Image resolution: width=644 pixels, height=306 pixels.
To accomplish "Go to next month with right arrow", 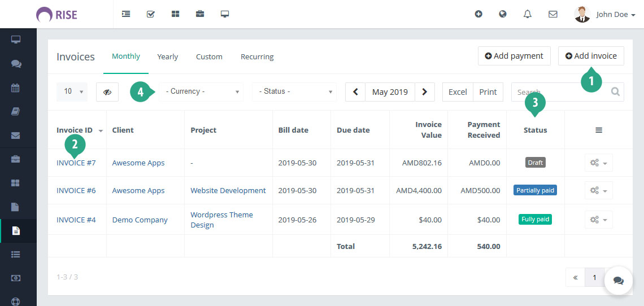I will point(425,92).
